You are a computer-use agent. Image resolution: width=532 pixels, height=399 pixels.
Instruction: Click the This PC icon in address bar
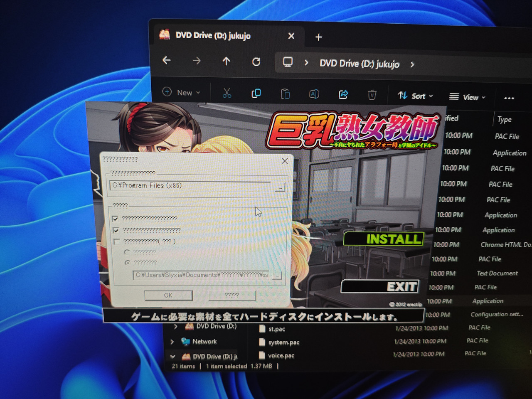(x=288, y=62)
